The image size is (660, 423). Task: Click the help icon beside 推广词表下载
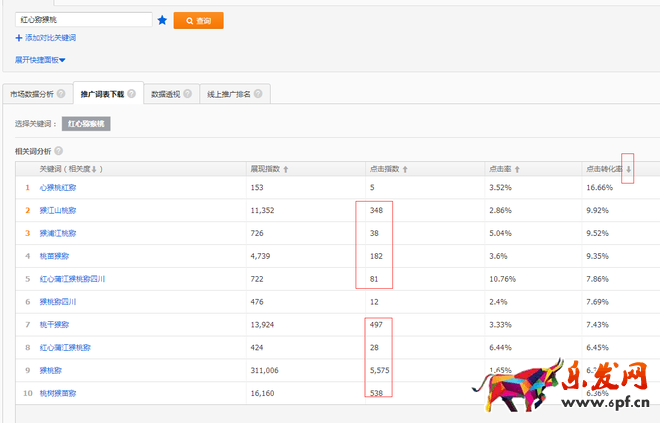[x=132, y=94]
